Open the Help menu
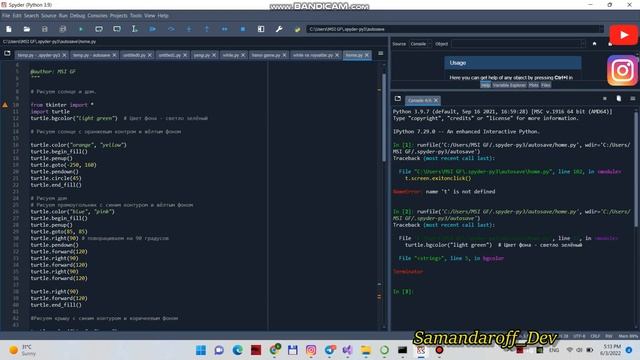This screenshot has height=360, width=640. pyautogui.click(x=163, y=16)
